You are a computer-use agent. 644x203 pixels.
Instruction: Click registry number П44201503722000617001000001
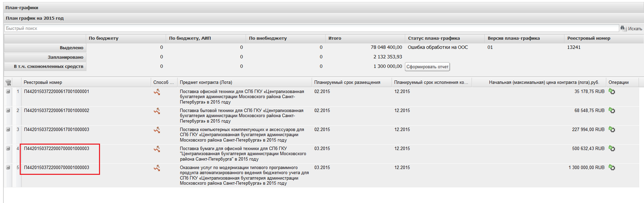point(56,91)
